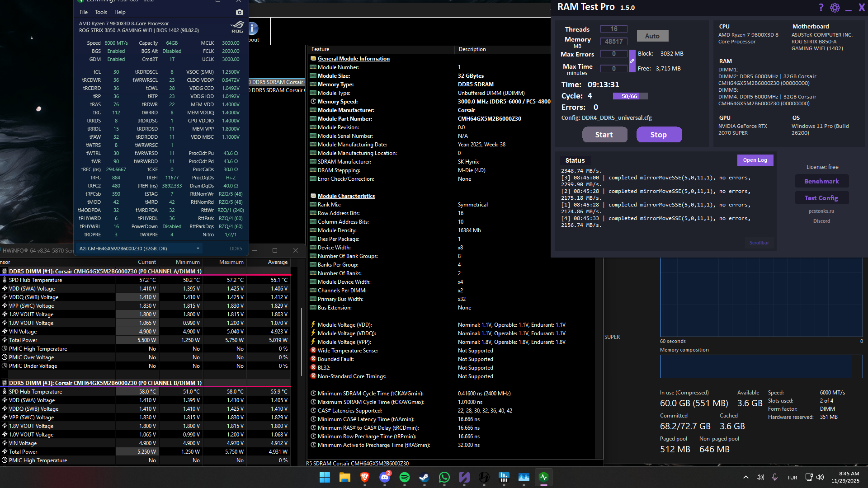Show hidden system tray icons
Viewport: 868px width, 488px height.
click(x=746, y=477)
